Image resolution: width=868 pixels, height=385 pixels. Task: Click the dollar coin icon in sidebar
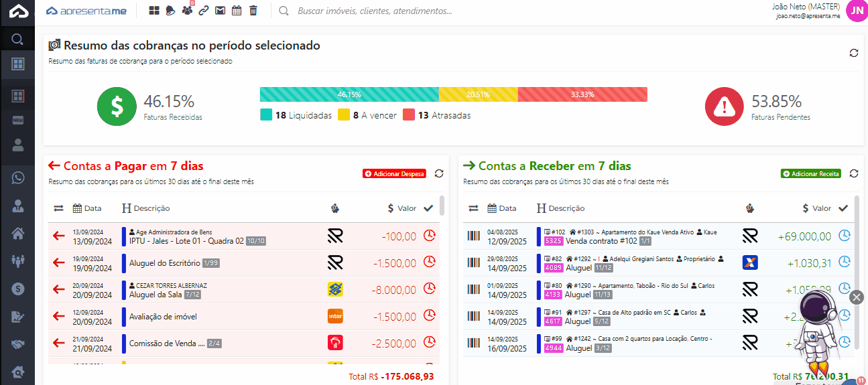pyautogui.click(x=18, y=289)
